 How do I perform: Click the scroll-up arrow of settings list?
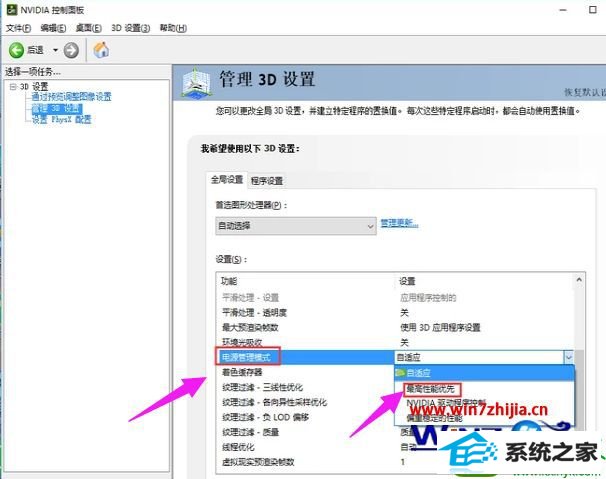coord(579,280)
